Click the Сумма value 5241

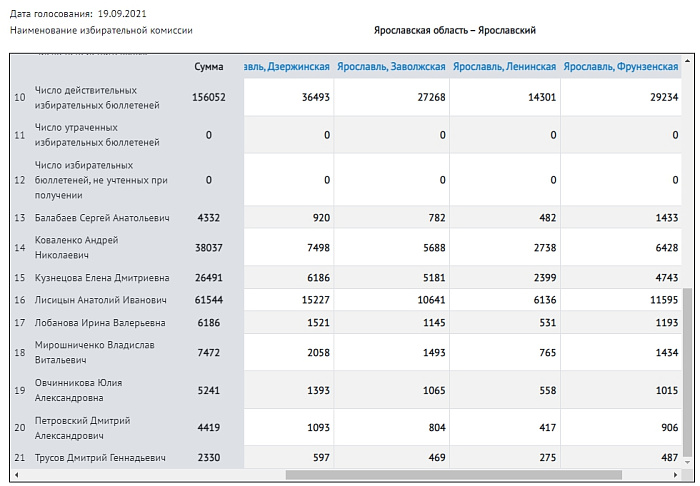[208, 390]
